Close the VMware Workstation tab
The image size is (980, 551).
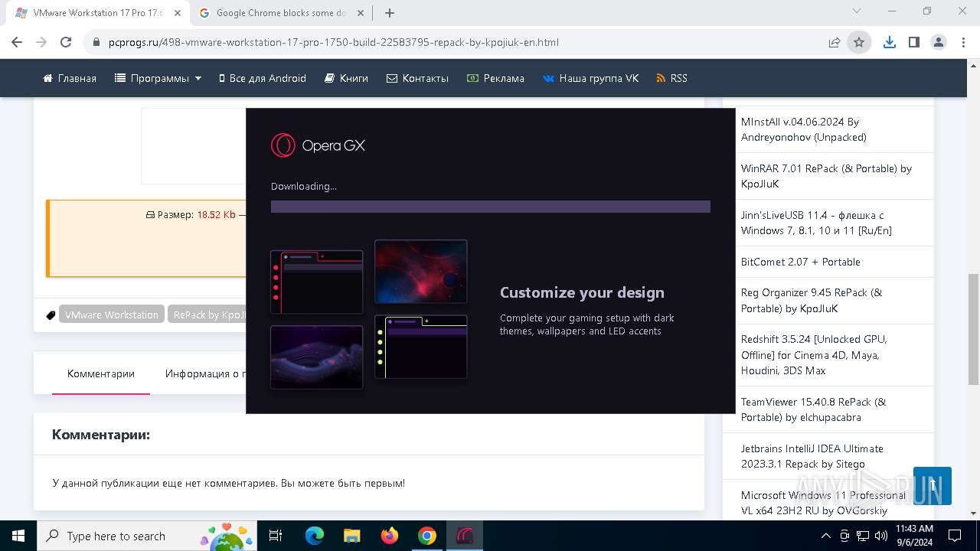(x=178, y=13)
